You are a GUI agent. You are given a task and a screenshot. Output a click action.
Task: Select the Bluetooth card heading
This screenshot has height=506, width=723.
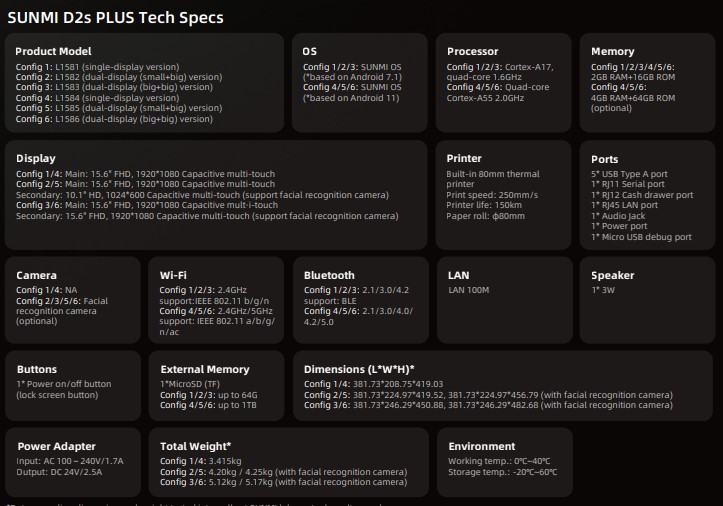(329, 275)
